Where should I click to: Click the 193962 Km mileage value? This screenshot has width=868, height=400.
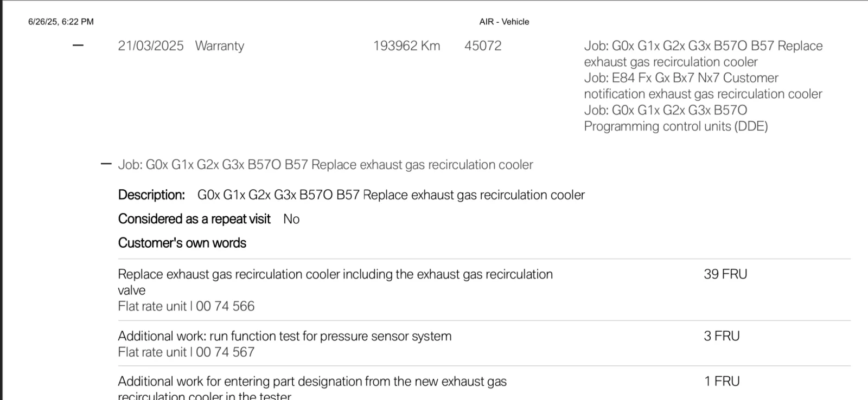pyautogui.click(x=406, y=46)
